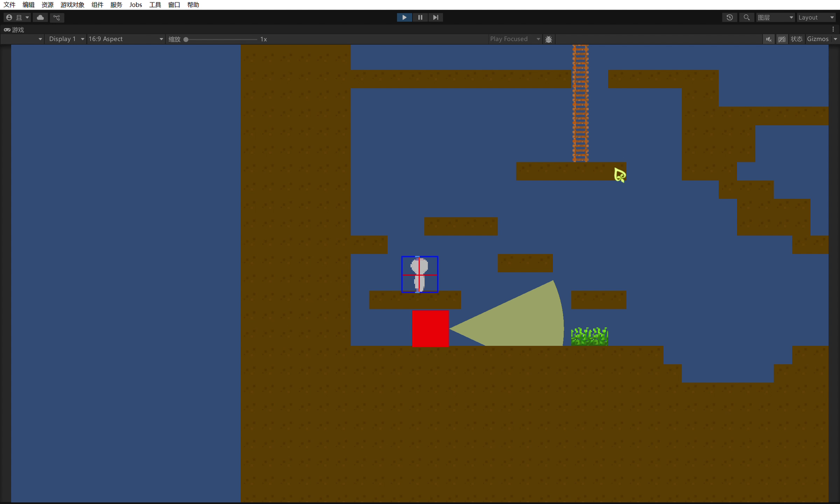This screenshot has height=504, width=840.
Task: Open the cloud services icon
Action: (40, 17)
